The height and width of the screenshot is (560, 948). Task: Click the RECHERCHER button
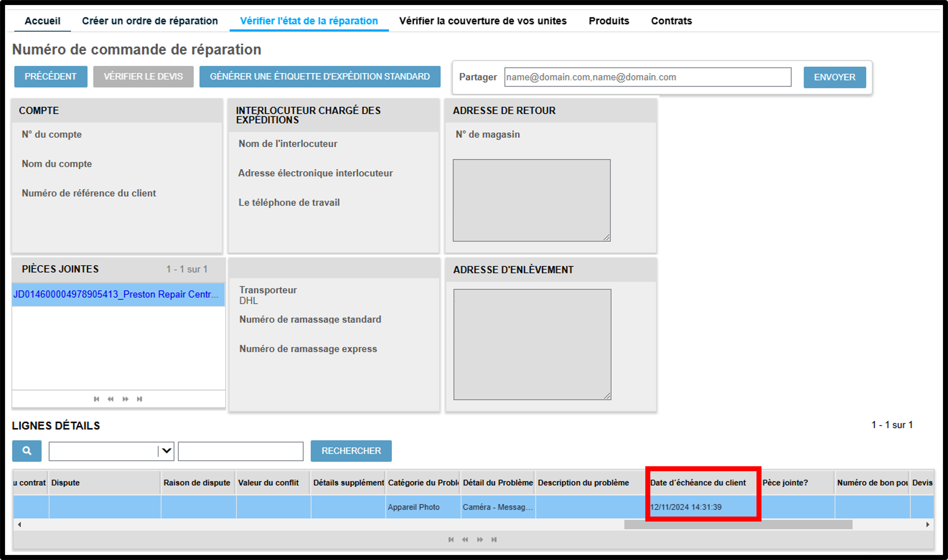pos(351,451)
